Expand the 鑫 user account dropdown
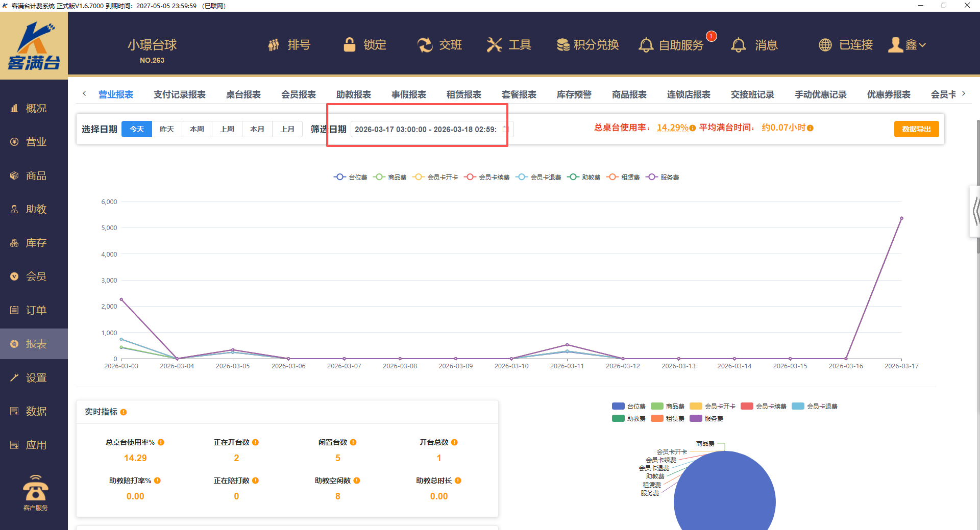 point(908,45)
